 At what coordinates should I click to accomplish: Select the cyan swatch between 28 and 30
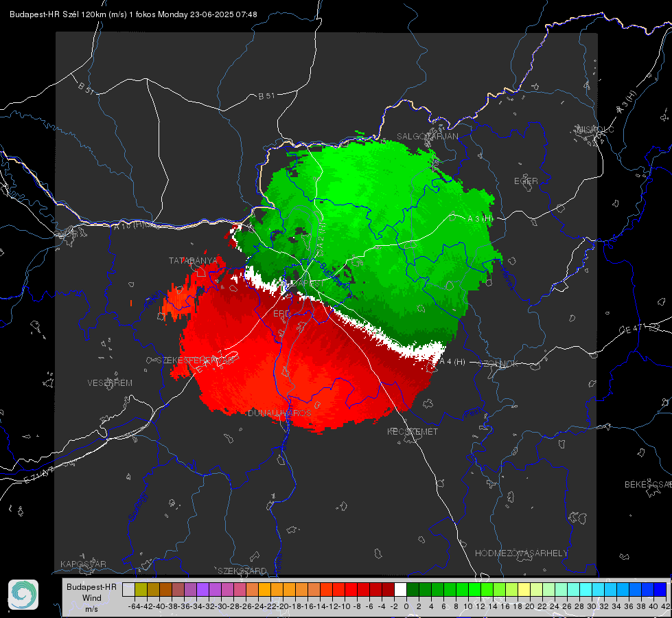586,590
